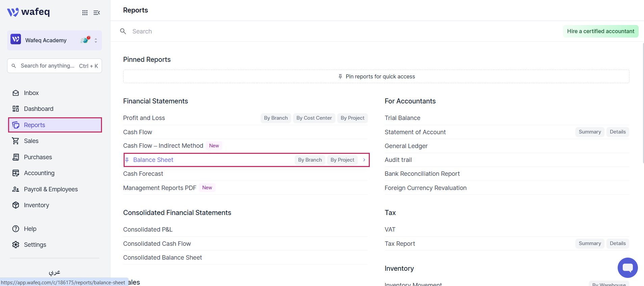Open the chat support bubble

pyautogui.click(x=627, y=268)
